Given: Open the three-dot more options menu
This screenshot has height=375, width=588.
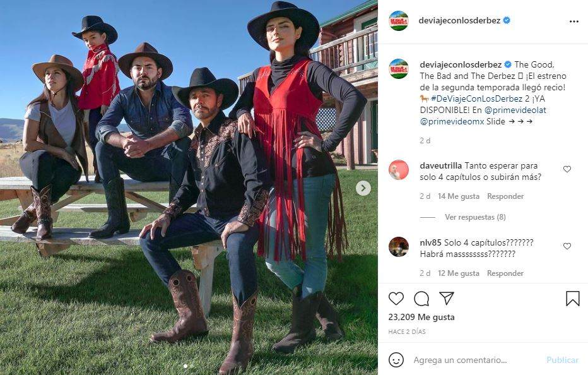Looking at the screenshot, I should 573,21.
